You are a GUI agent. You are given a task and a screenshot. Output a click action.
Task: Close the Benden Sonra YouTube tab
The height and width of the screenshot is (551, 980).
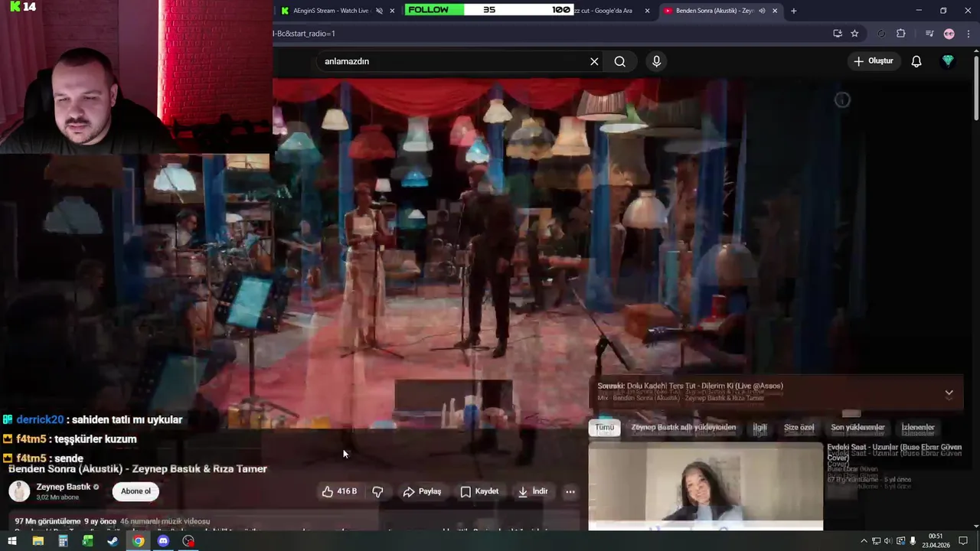point(775,11)
